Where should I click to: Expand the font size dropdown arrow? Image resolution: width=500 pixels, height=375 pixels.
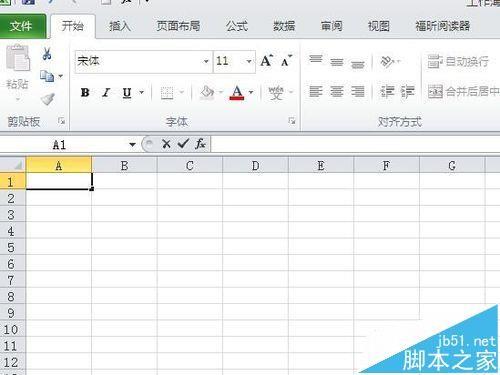pyautogui.click(x=249, y=61)
